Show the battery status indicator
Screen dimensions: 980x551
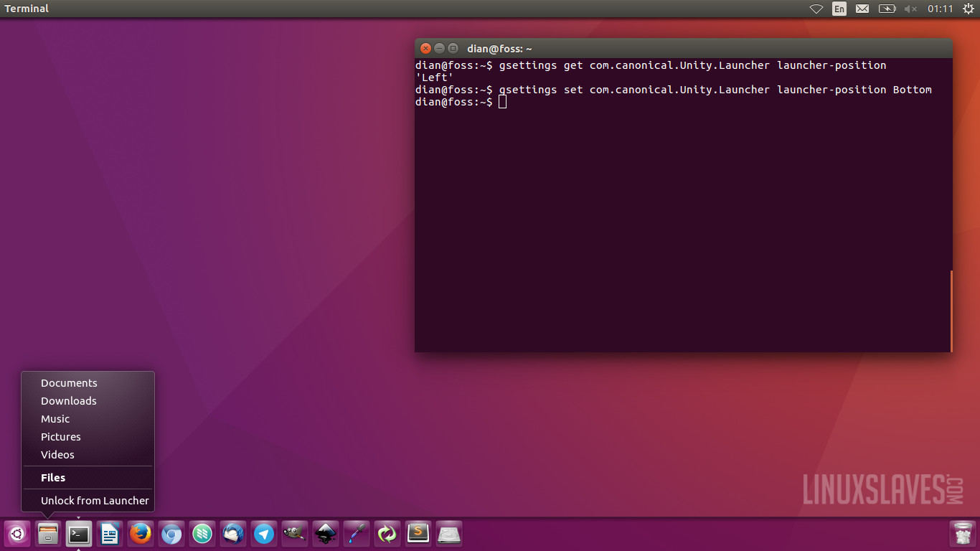887,9
